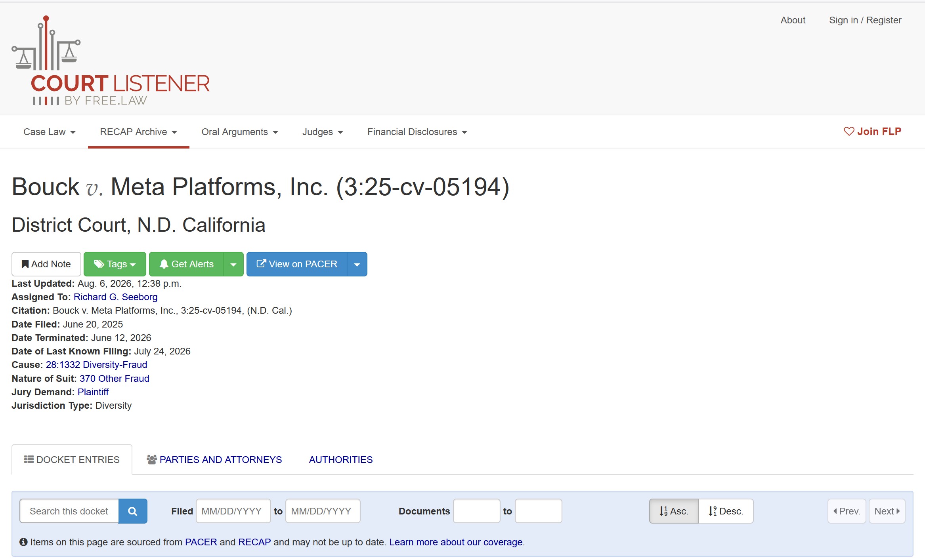Expand the View on PACER options caret

[357, 264]
